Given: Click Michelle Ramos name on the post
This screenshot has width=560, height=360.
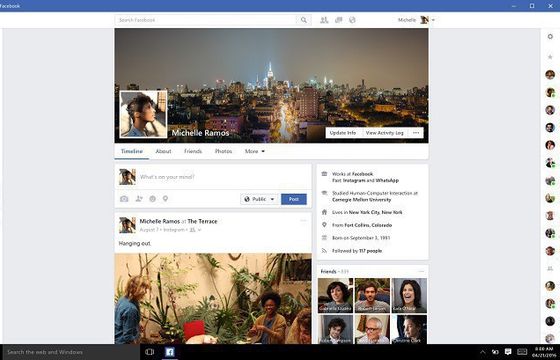Looking at the screenshot, I should 159,221.
